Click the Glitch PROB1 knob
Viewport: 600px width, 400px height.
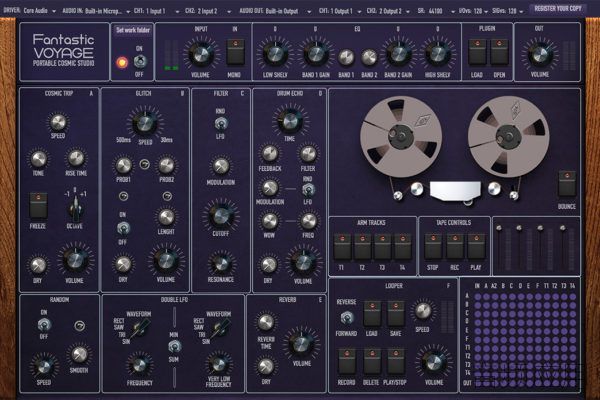pos(124,165)
